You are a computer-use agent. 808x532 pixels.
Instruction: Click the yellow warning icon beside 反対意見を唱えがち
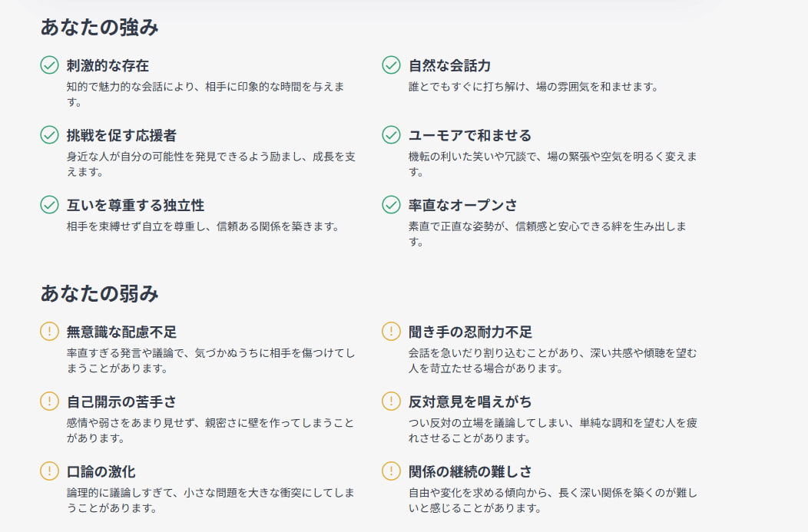391,401
